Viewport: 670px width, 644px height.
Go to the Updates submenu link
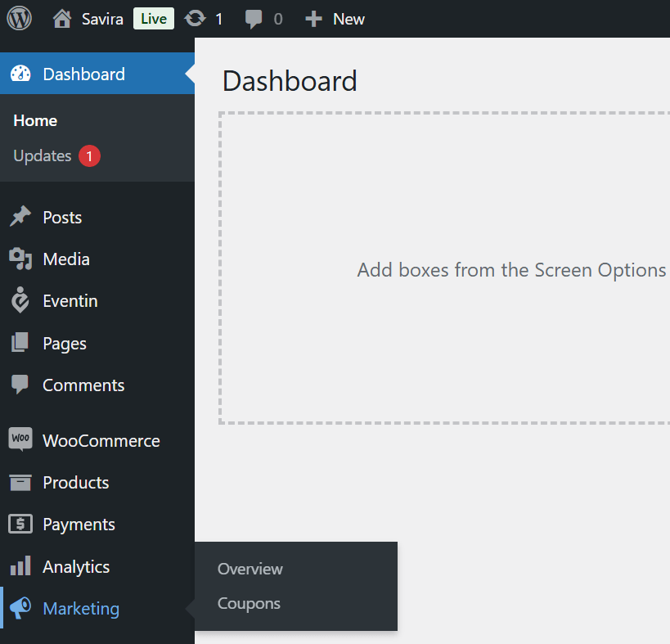tap(43, 155)
